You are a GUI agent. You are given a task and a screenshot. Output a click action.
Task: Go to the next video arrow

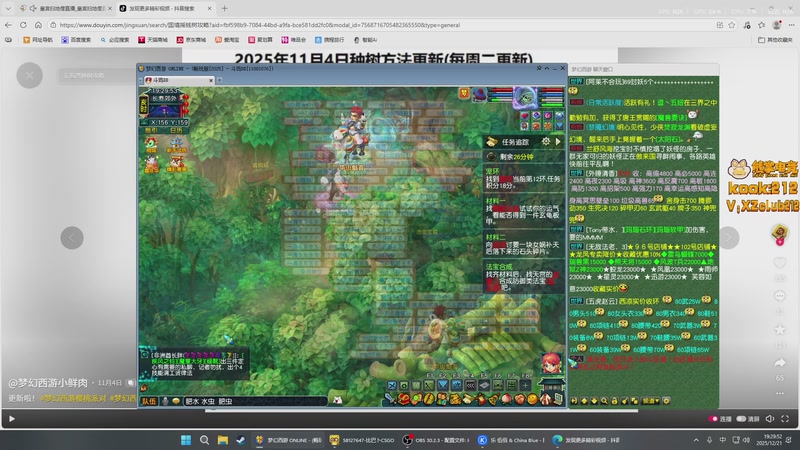[728, 238]
